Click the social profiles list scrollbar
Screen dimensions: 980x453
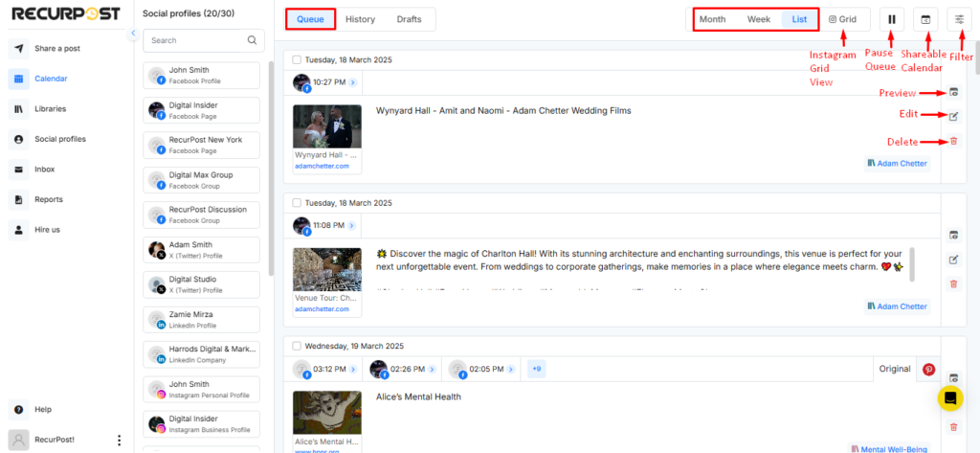(271, 168)
